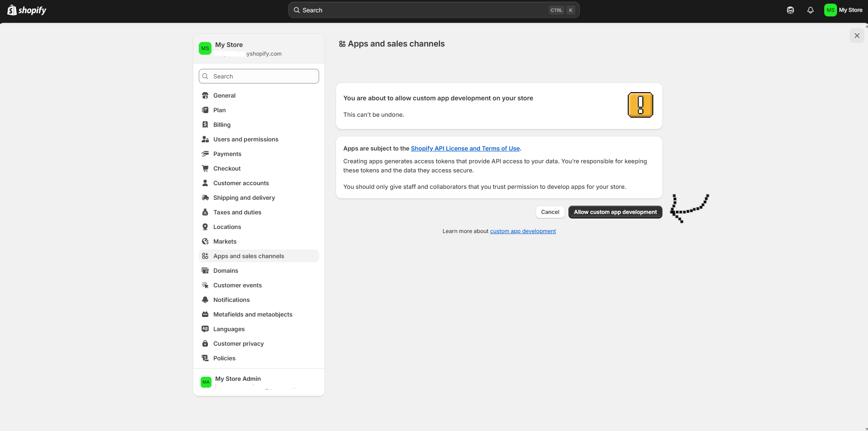Select Users and permissions

(259, 139)
